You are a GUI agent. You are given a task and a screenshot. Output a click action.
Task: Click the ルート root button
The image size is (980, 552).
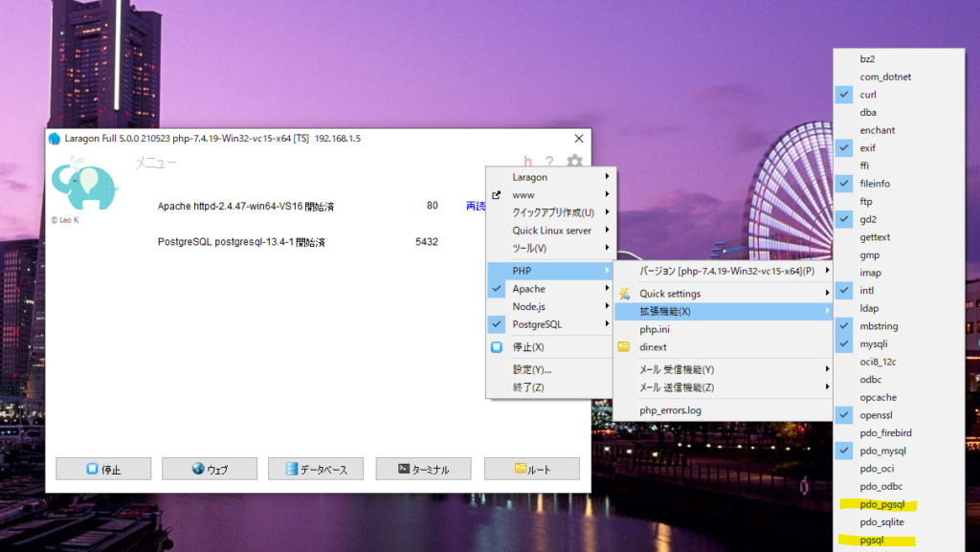[x=532, y=469]
